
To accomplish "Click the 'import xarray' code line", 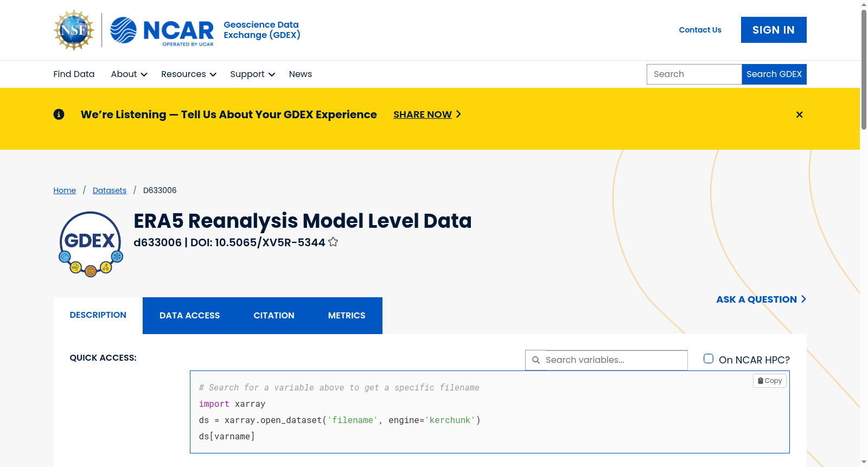I will coord(232,404).
